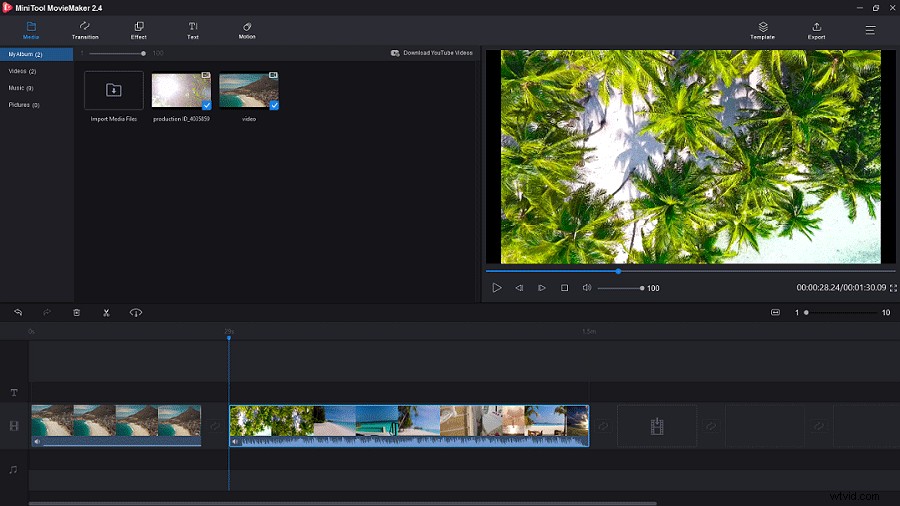The width and height of the screenshot is (900, 506).
Task: Mute the preview volume speaker icon
Action: (587, 288)
